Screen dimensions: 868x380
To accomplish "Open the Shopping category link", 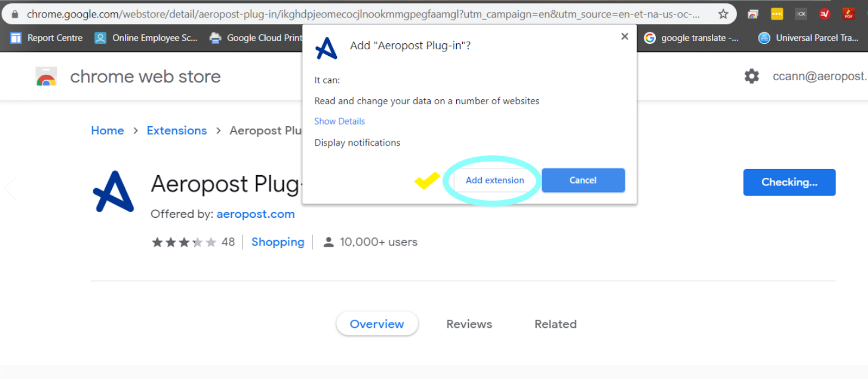I will click(278, 242).
